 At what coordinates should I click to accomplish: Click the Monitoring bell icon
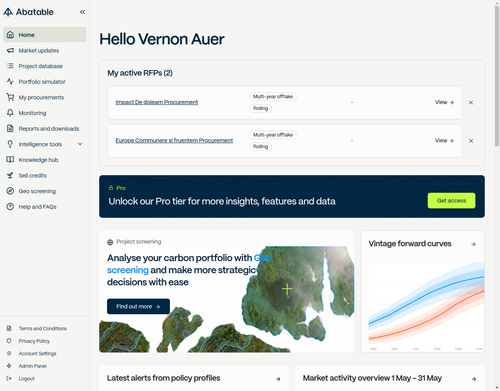click(x=10, y=113)
